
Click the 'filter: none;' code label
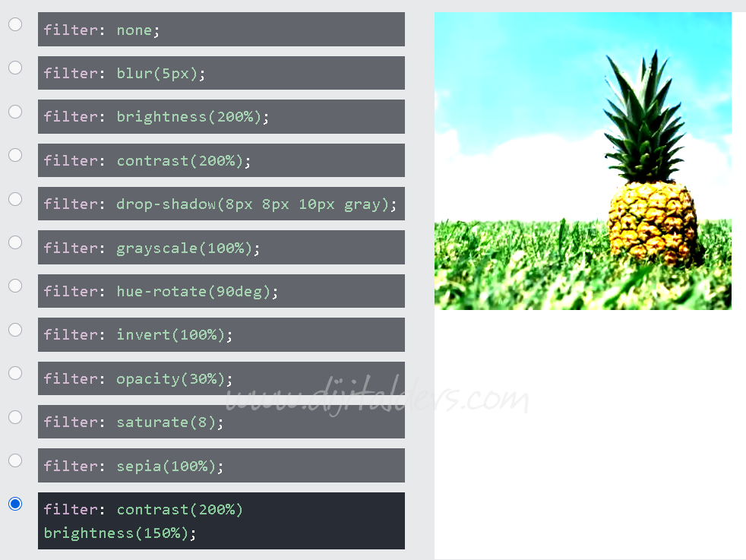[101, 30]
